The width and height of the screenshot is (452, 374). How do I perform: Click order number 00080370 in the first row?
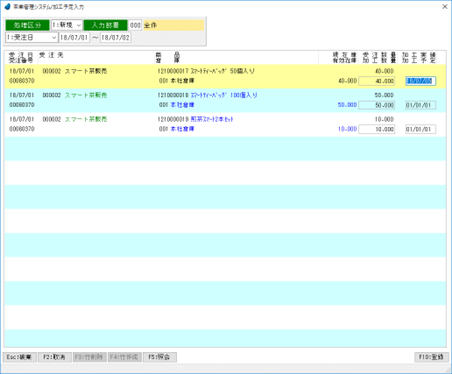tap(22, 81)
